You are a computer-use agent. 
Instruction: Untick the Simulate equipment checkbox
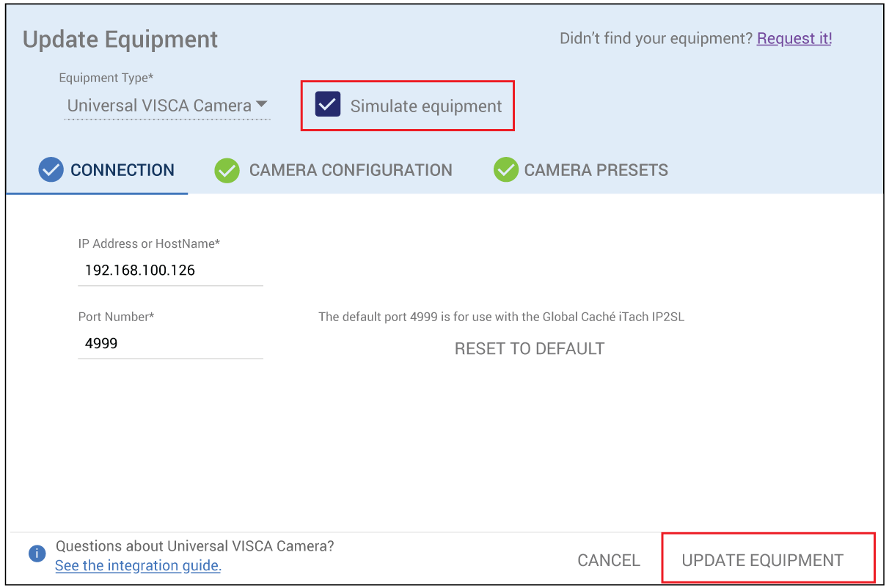tap(328, 105)
